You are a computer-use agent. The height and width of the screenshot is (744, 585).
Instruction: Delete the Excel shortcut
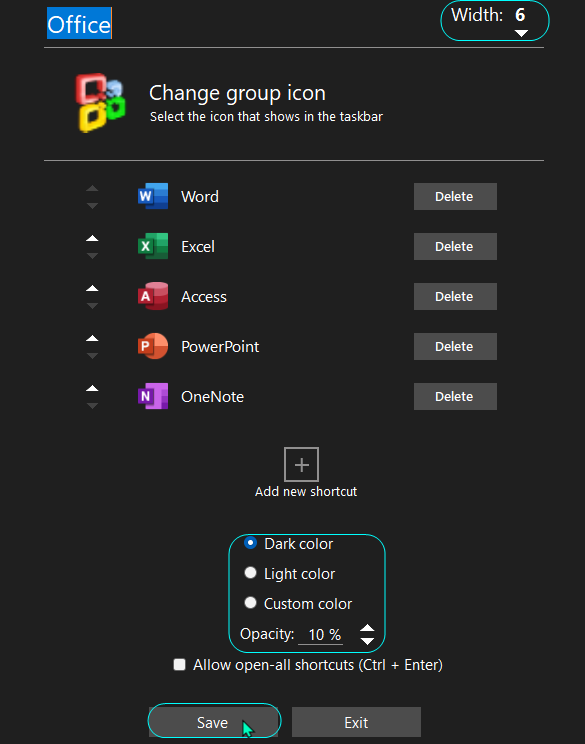point(455,246)
